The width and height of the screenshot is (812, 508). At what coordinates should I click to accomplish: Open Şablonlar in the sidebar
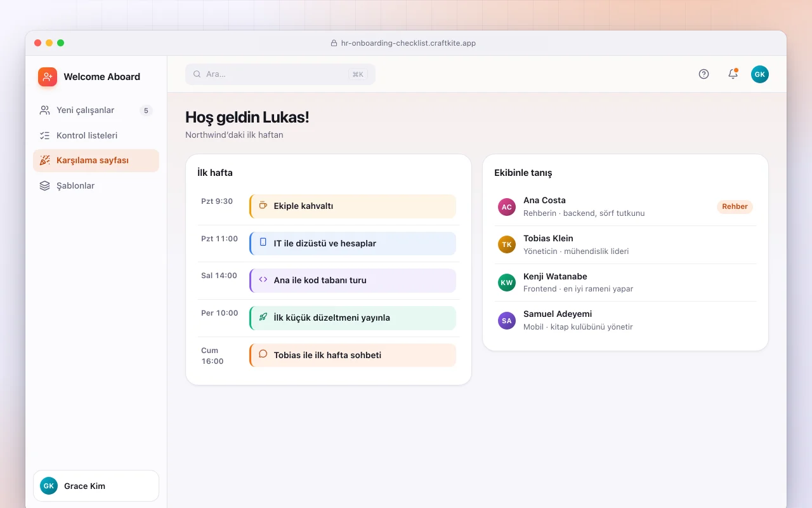(96, 186)
